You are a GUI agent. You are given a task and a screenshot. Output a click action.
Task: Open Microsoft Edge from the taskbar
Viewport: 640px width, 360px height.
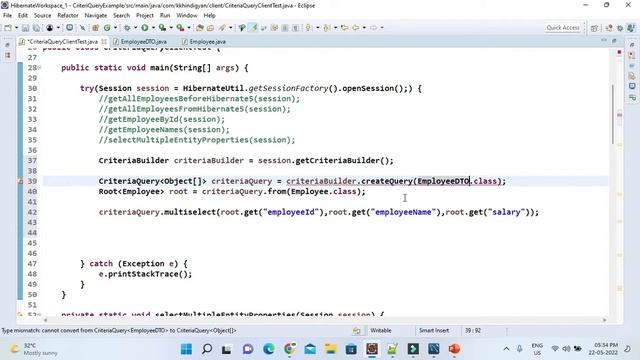pyautogui.click(x=269, y=349)
